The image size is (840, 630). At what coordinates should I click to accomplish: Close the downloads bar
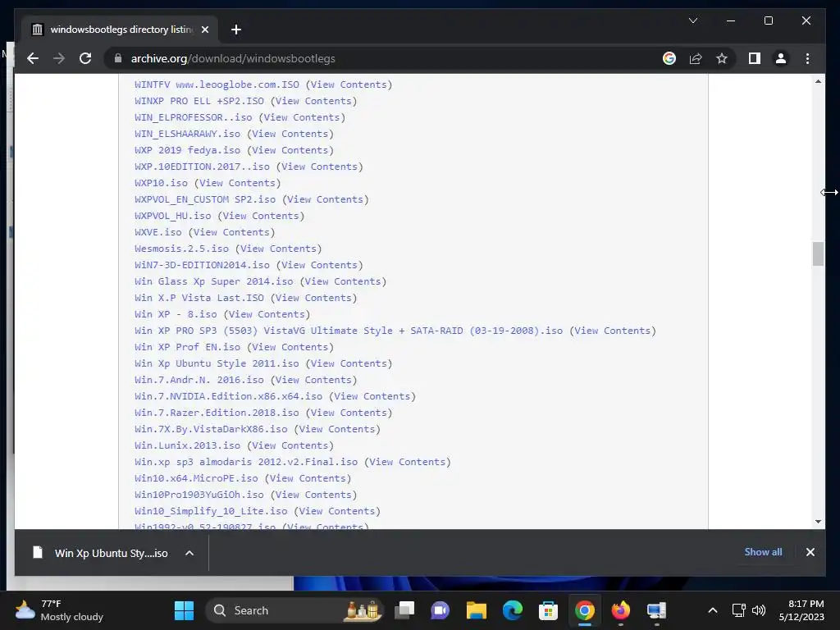pyautogui.click(x=810, y=552)
